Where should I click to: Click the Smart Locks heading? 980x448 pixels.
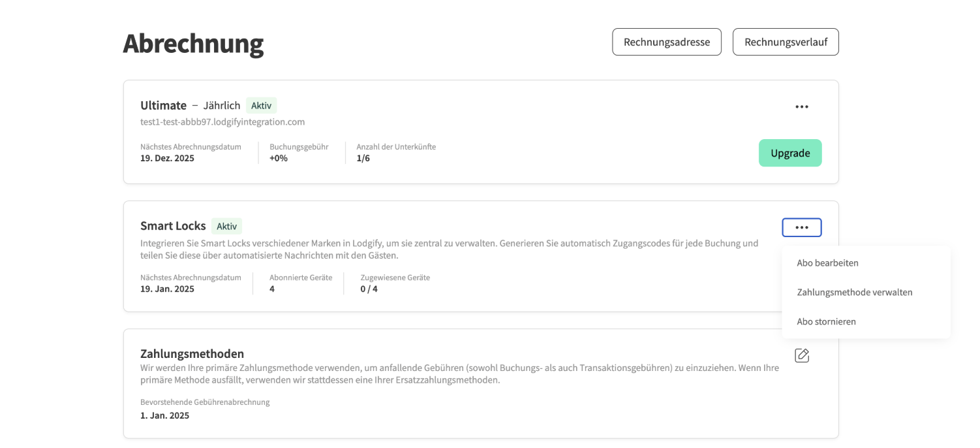(173, 225)
